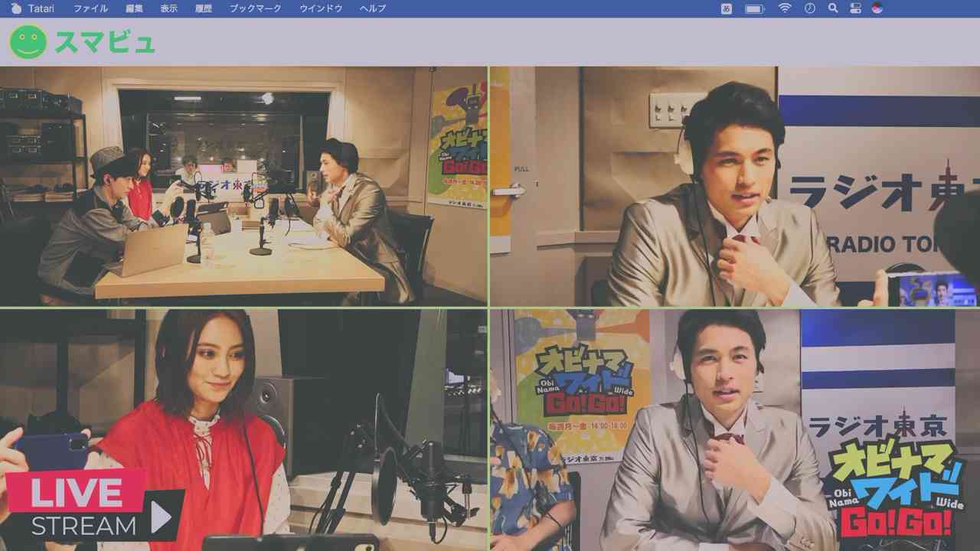Screen dimensions: 980x551
Task: Open the Tatari application menu
Action: pos(41,8)
